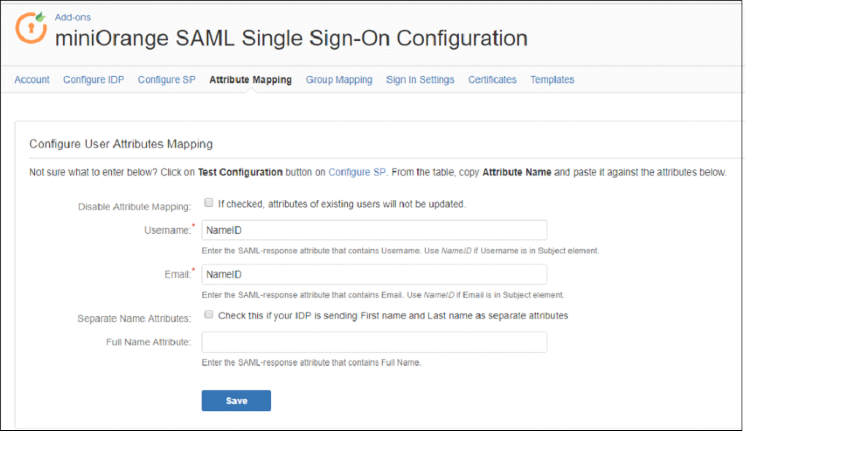Click into the Email input field

(374, 275)
